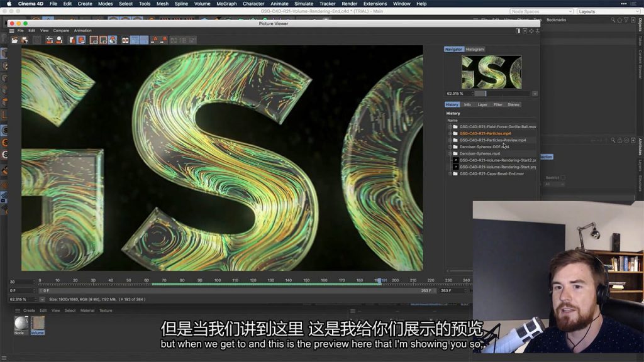
Task: Switch to the Layer tab
Action: pyautogui.click(x=482, y=105)
